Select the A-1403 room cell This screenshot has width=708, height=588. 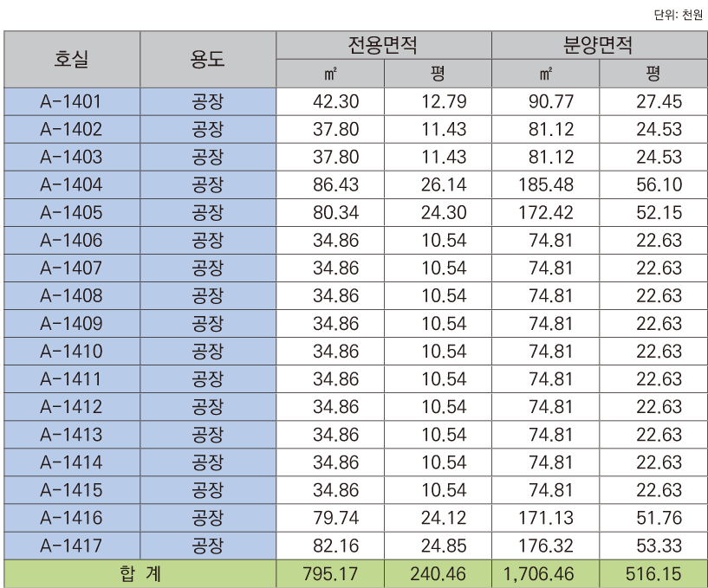coord(71,157)
